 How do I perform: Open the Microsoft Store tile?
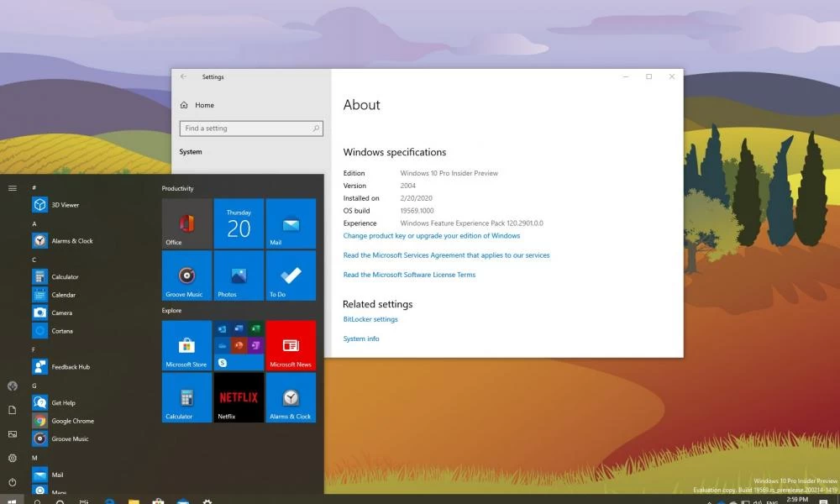click(x=186, y=345)
